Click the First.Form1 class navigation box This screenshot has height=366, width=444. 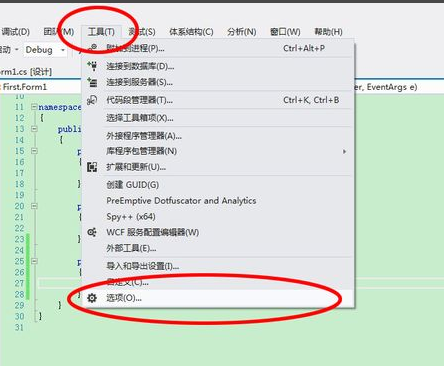click(41, 87)
